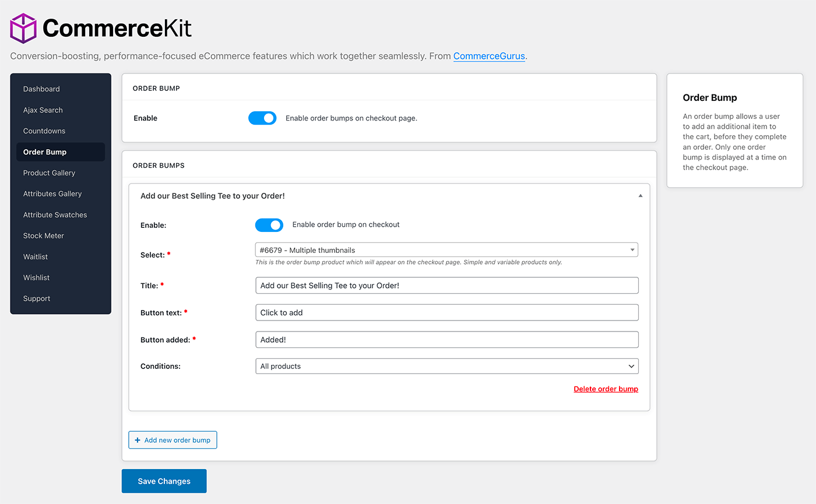Open the Conditions dropdown showing All products

pos(446,366)
